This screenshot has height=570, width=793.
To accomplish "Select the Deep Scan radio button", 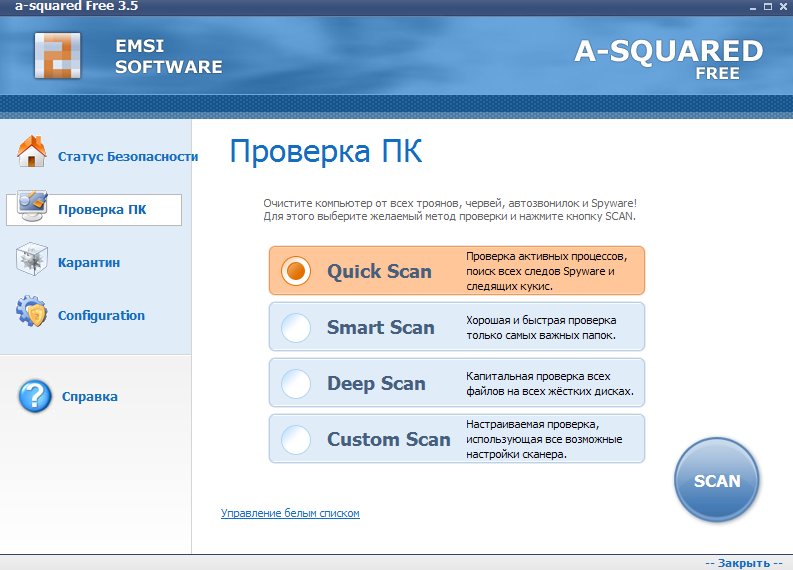I will (x=296, y=383).
